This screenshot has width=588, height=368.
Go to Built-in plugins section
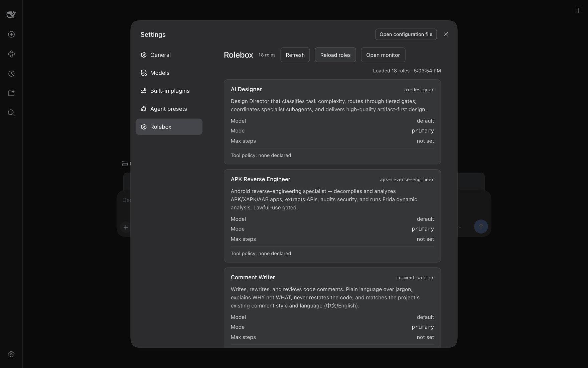169,91
